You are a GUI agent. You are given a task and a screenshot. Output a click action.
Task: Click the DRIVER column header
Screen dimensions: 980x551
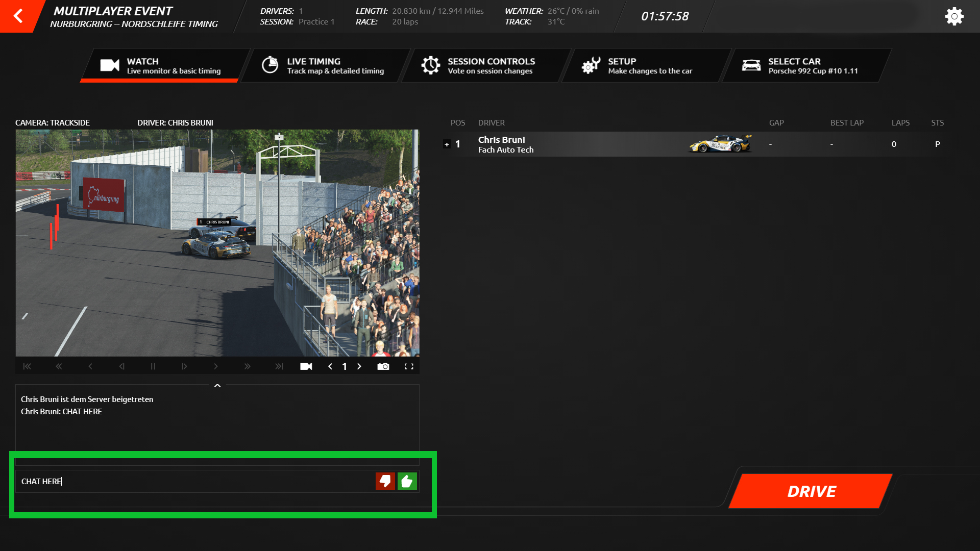point(491,123)
